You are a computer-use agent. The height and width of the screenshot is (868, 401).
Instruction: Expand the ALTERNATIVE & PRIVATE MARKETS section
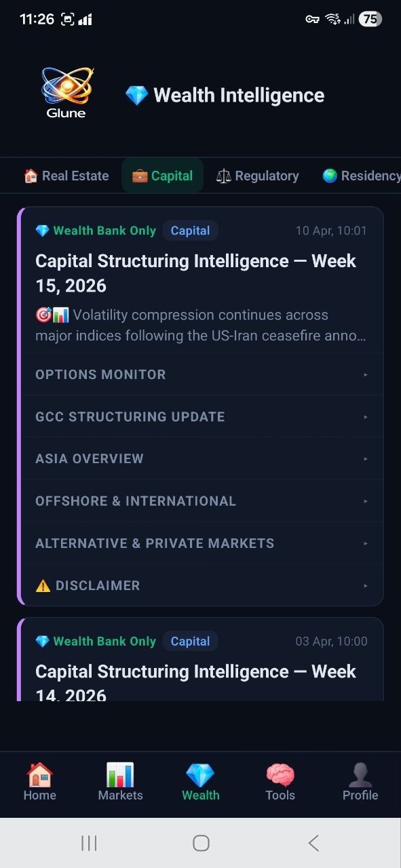point(201,542)
